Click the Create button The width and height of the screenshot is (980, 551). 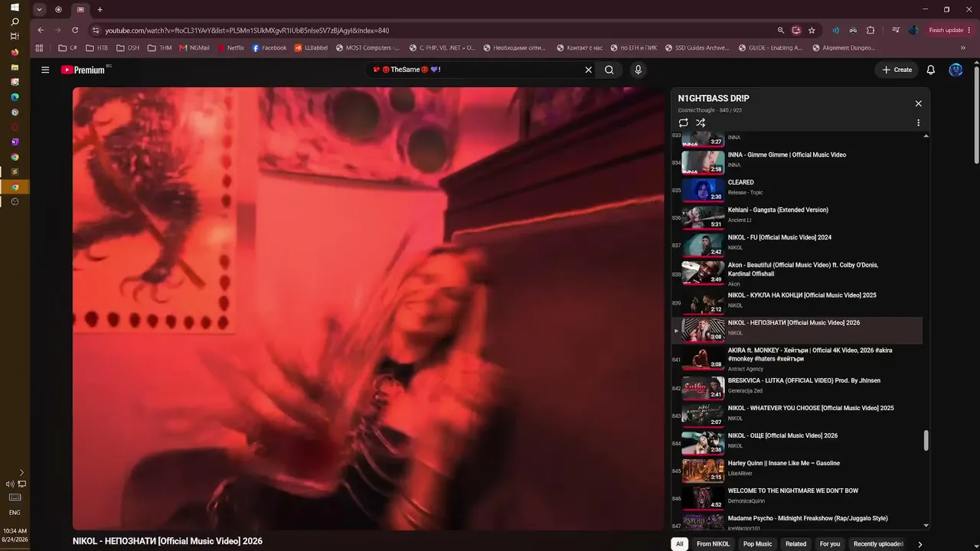point(897,70)
